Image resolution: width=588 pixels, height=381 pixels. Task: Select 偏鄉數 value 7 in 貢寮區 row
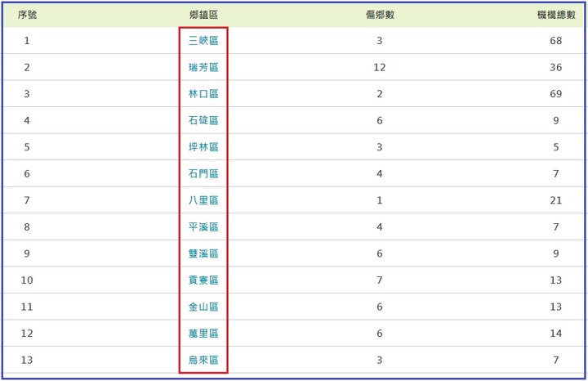[x=380, y=280]
